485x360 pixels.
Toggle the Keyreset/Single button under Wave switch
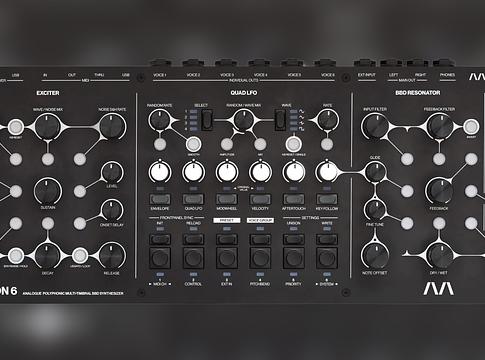[x=293, y=144]
